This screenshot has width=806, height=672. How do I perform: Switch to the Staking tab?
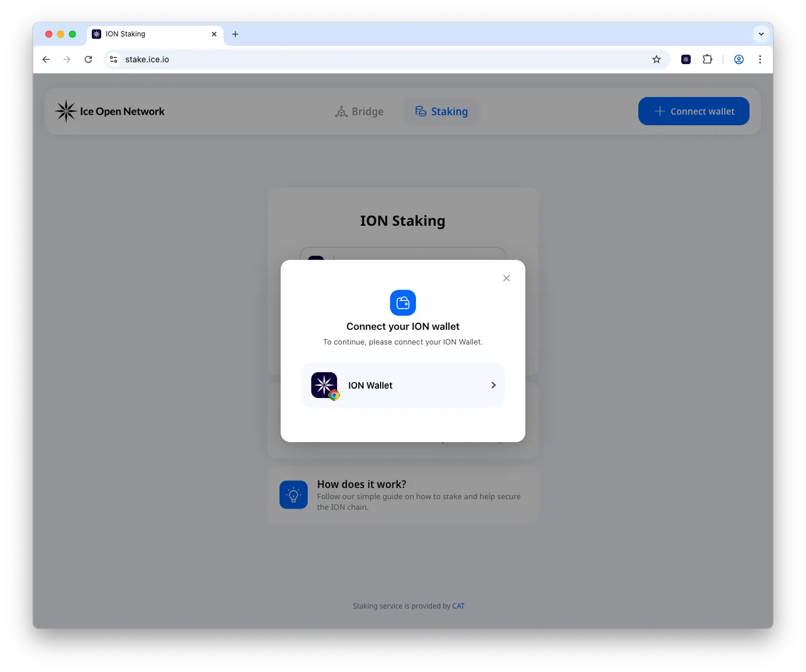(x=441, y=112)
